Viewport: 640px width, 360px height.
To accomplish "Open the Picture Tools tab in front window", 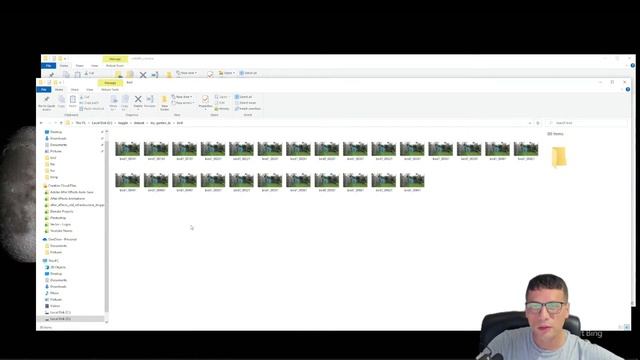I will 110,89.
